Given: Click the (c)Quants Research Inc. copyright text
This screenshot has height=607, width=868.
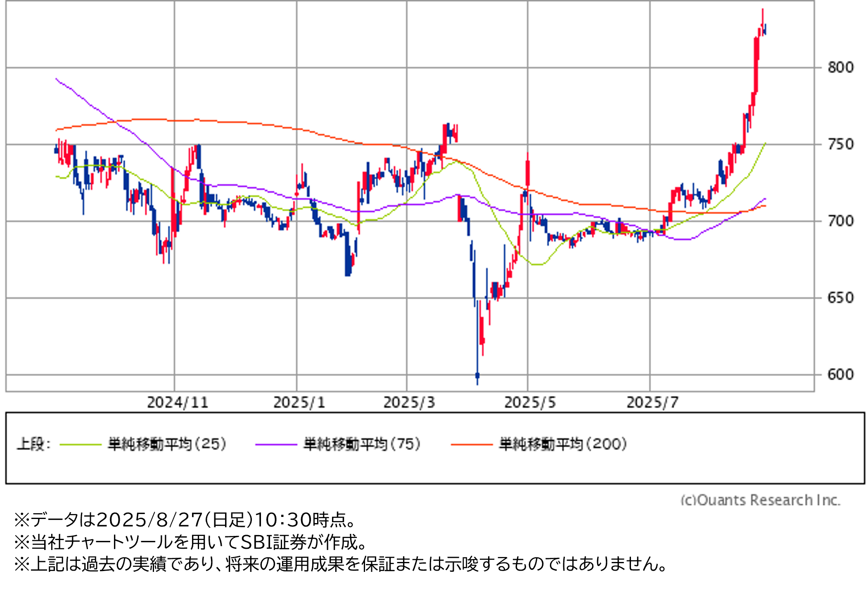Looking at the screenshot, I should 760,500.
